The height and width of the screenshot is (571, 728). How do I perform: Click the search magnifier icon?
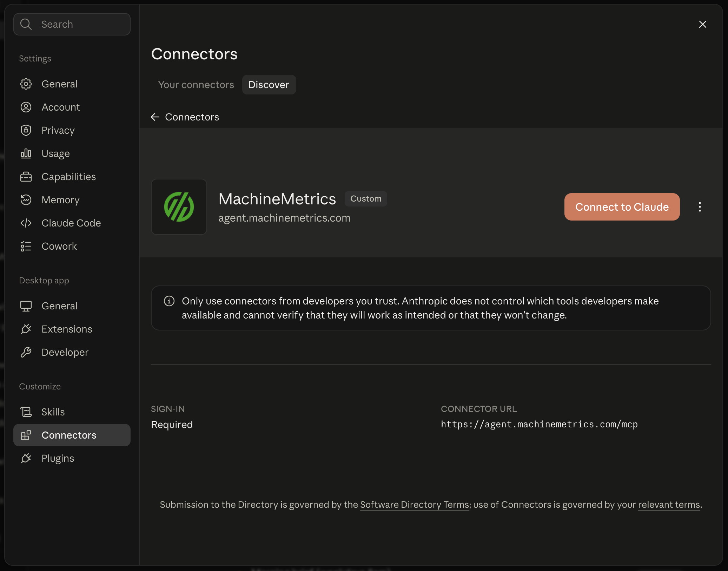(26, 24)
